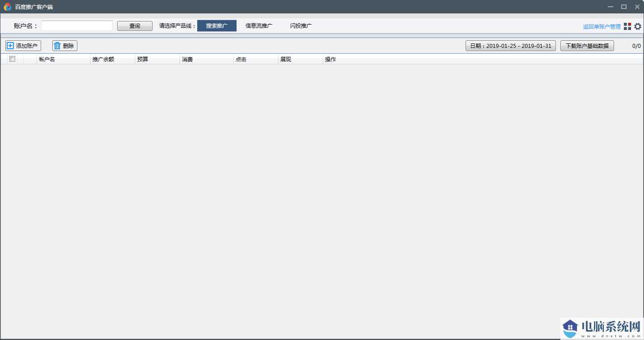644x340 pixels.
Task: Click the 删除 trash delete button
Action: [x=65, y=46]
